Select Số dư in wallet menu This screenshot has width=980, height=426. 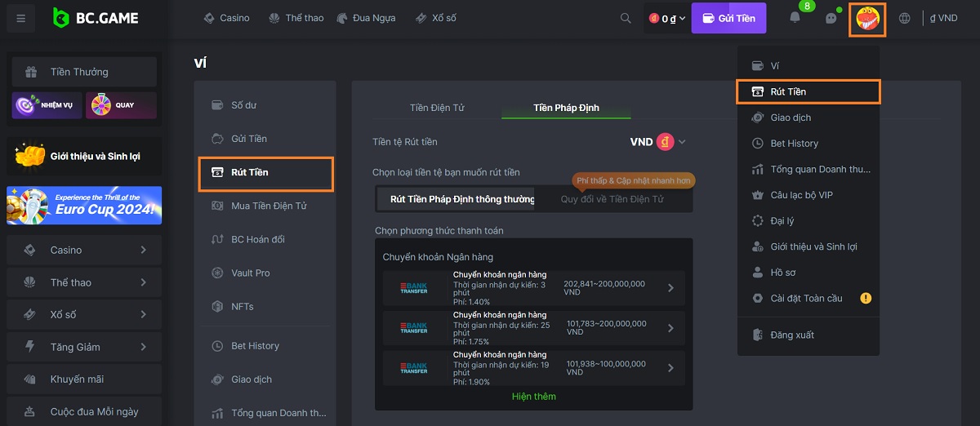click(x=265, y=105)
